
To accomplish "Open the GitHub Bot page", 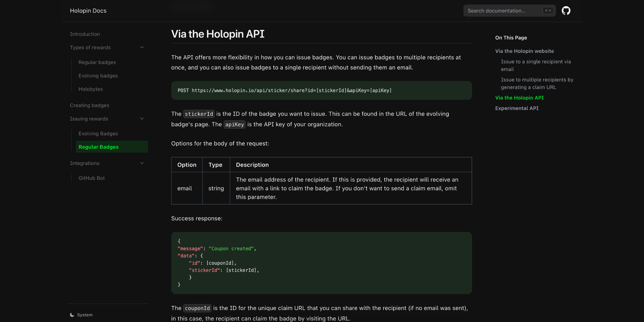I will pos(92,178).
